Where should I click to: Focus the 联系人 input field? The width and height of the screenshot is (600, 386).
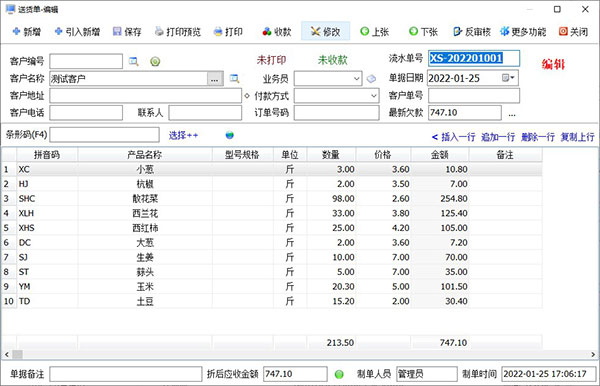[205, 113]
